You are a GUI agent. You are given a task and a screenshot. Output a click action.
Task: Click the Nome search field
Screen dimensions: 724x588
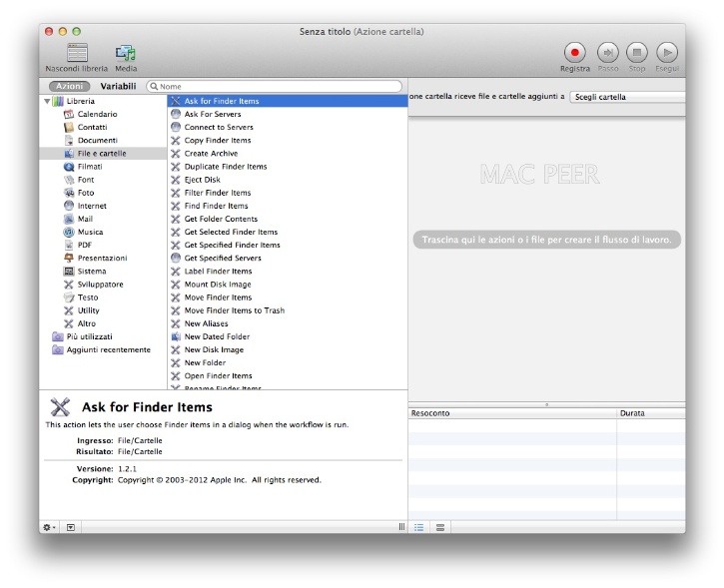click(x=275, y=86)
